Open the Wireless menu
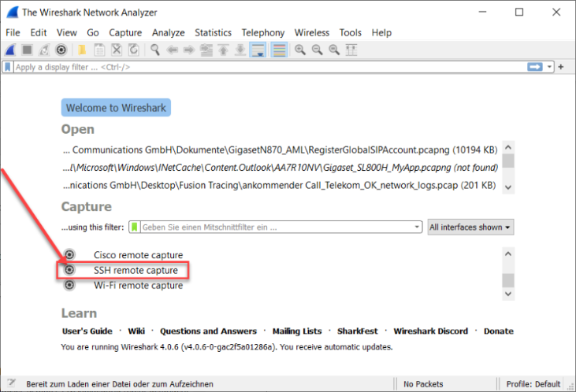The image size is (576, 392). tap(312, 33)
